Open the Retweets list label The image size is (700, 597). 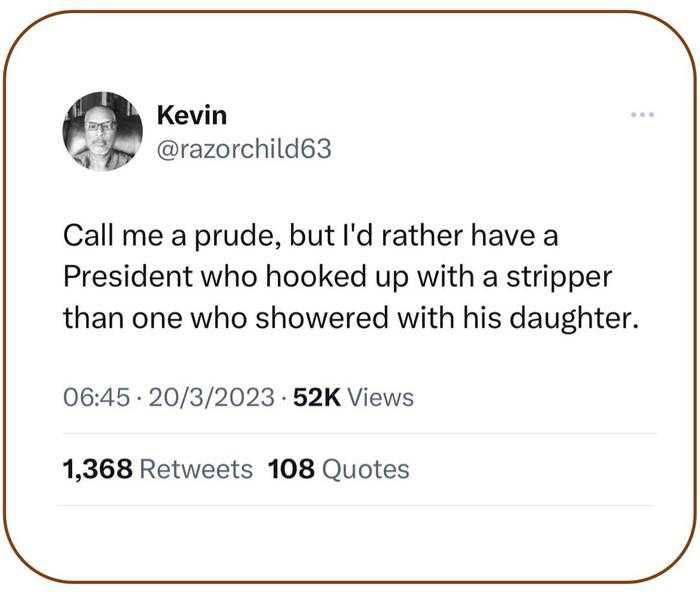click(x=196, y=469)
